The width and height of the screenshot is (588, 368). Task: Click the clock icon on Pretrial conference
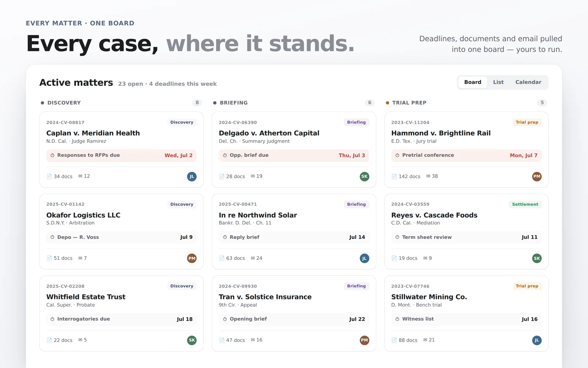tap(397, 155)
